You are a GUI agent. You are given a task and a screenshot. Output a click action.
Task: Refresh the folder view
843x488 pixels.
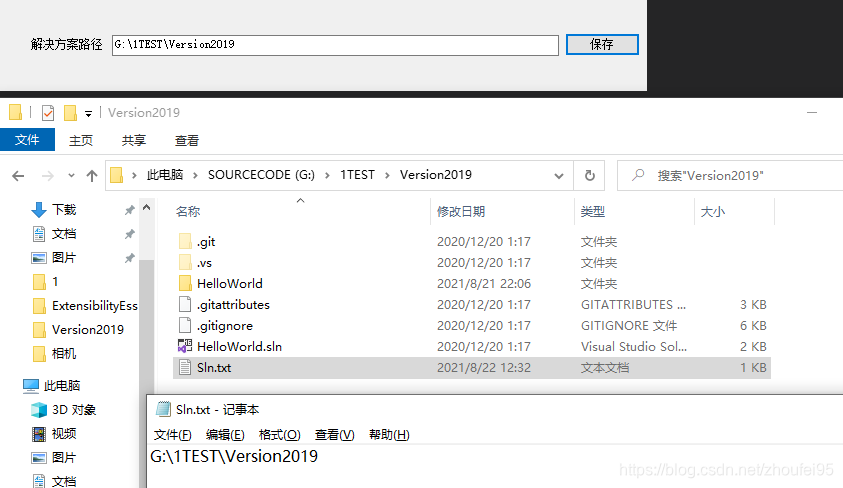click(x=590, y=176)
